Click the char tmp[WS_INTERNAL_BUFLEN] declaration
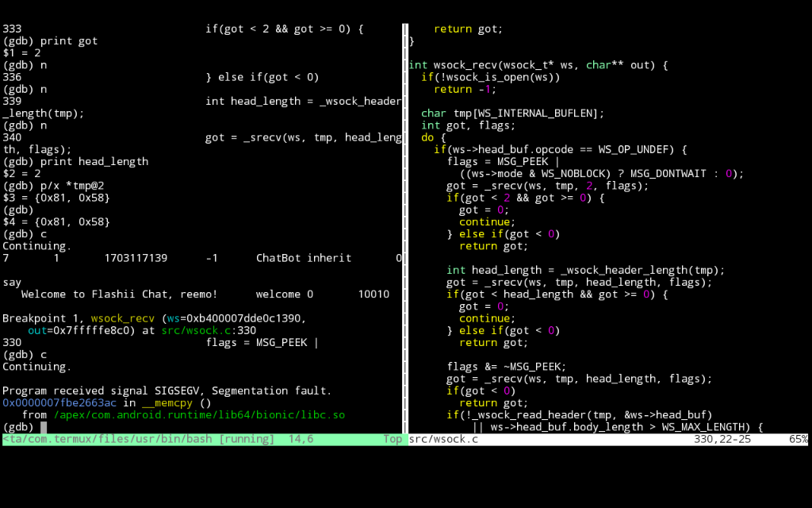The image size is (812, 508). point(513,114)
